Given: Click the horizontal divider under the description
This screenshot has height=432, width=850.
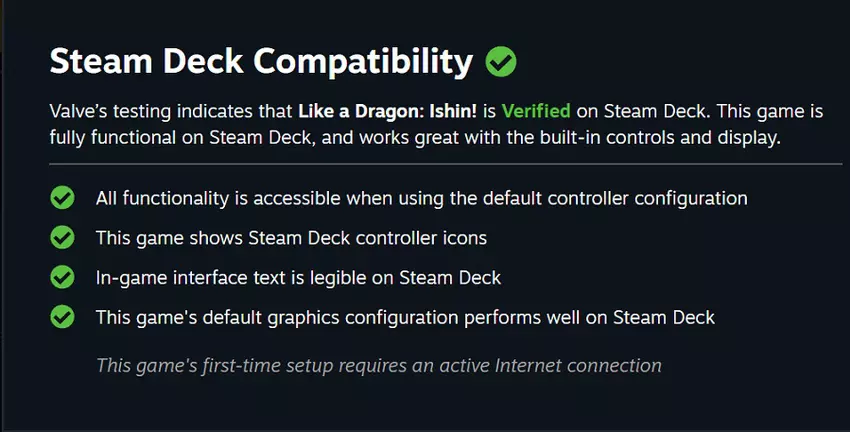Looking at the screenshot, I should pos(446,162).
